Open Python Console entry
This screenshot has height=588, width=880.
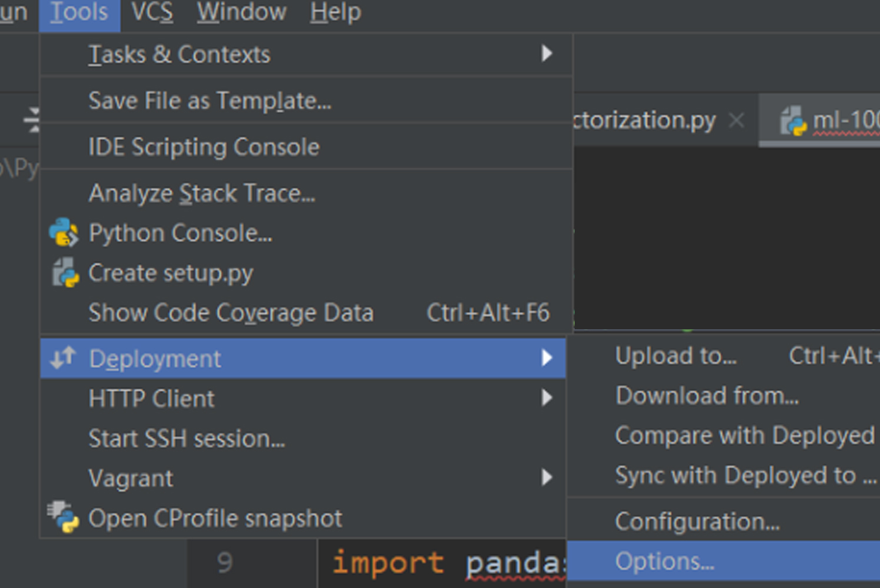click(306, 233)
